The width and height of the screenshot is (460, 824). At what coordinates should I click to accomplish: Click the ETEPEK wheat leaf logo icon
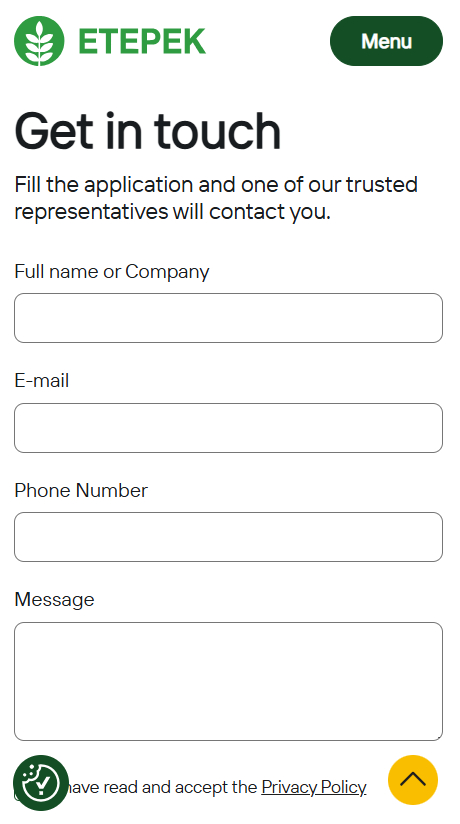coord(39,41)
